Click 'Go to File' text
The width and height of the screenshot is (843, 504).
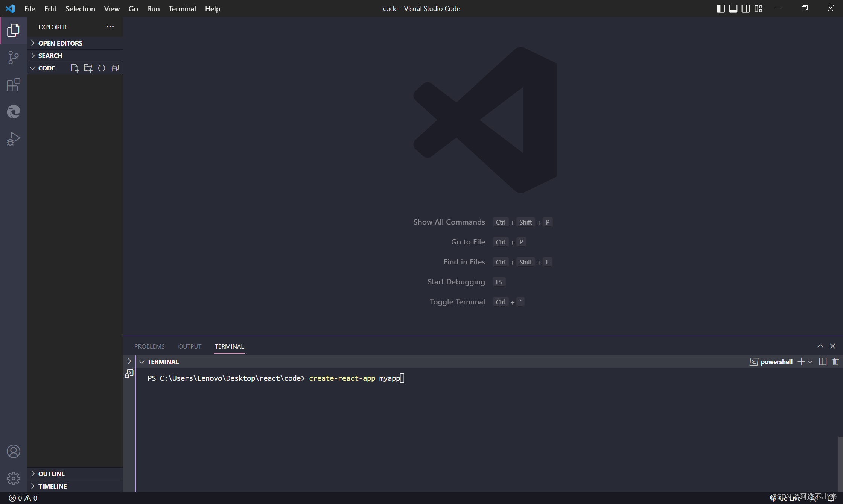click(x=468, y=242)
